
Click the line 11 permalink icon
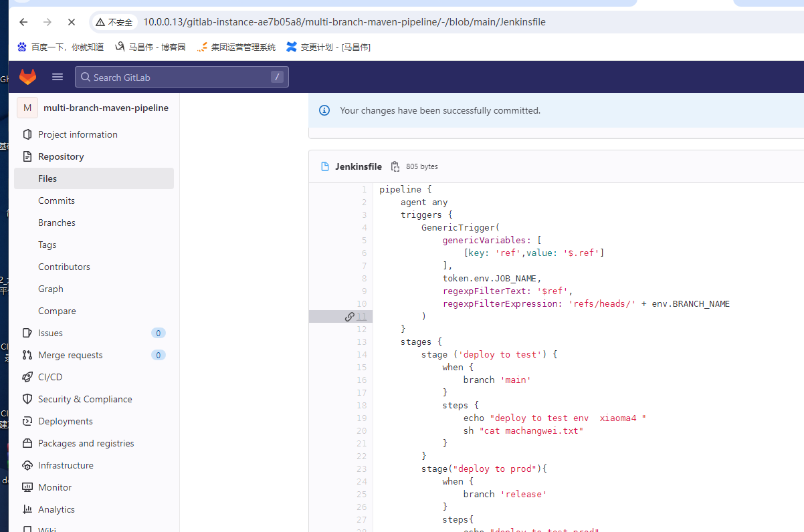(349, 316)
